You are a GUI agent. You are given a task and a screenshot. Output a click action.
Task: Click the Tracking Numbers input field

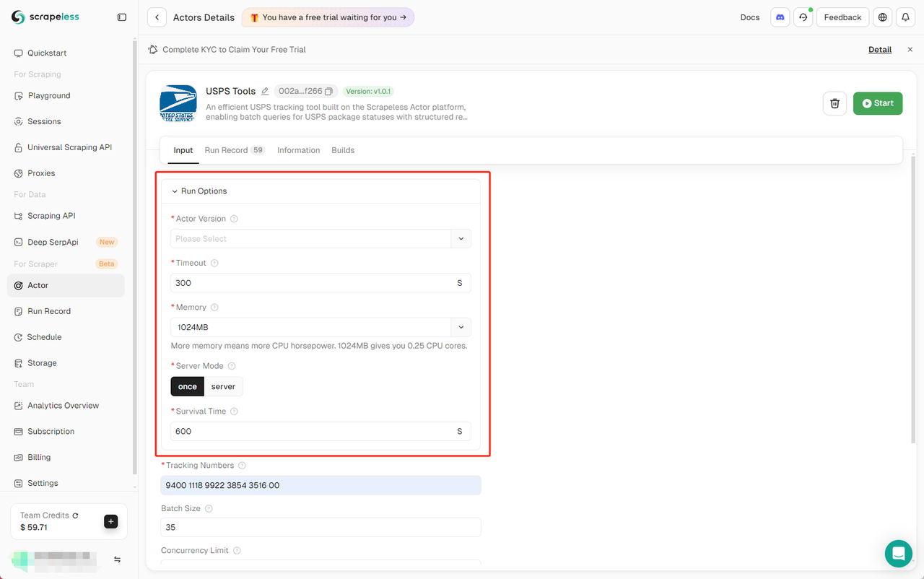[321, 486]
